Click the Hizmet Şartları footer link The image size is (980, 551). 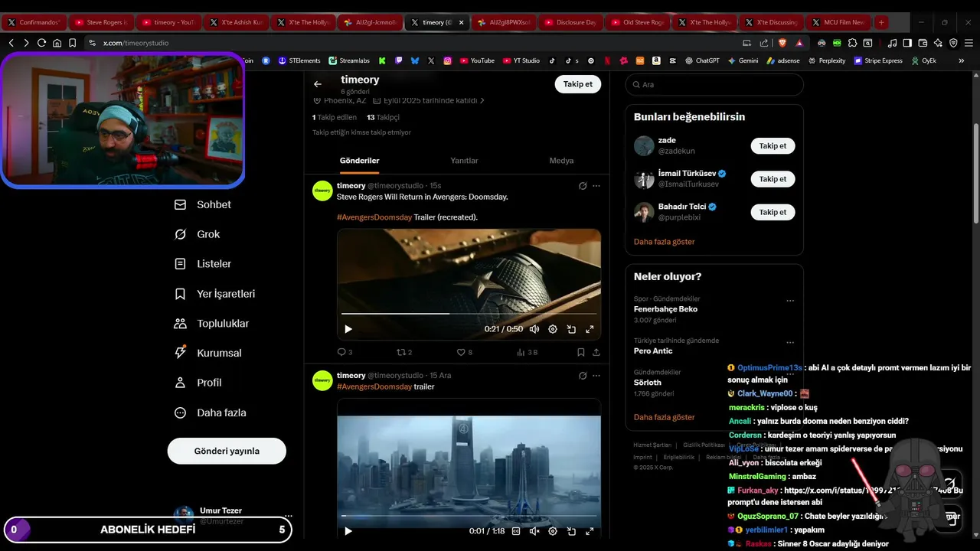coord(652,445)
